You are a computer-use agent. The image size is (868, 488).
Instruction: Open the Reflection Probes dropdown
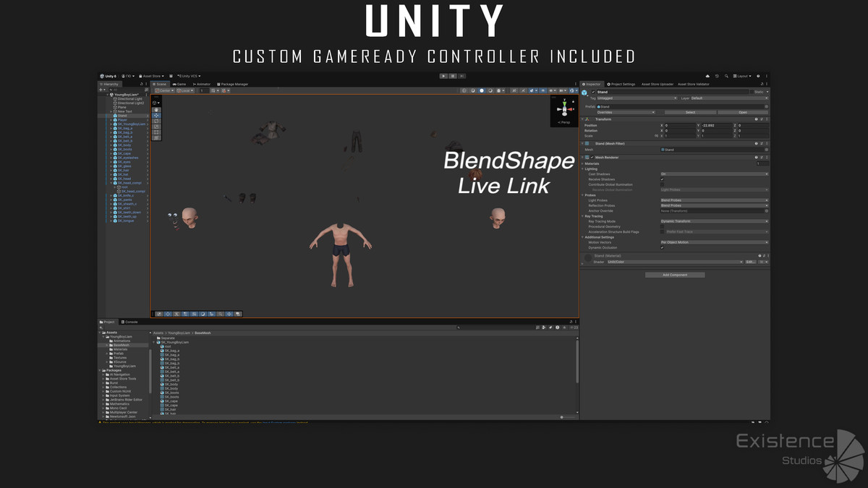point(715,205)
